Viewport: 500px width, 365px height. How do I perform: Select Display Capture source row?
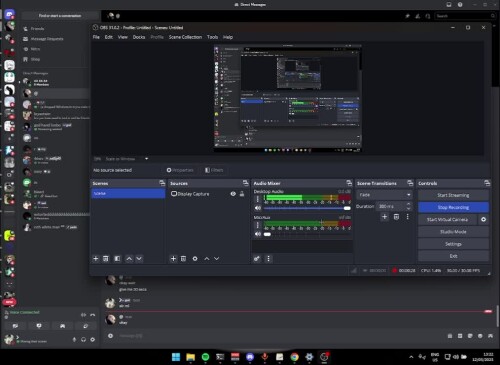(x=208, y=194)
